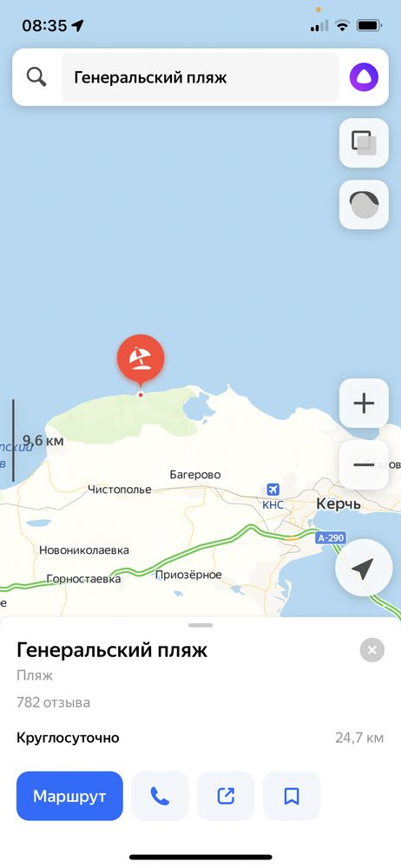
Task: Zoom out with the minus button
Action: 364,465
